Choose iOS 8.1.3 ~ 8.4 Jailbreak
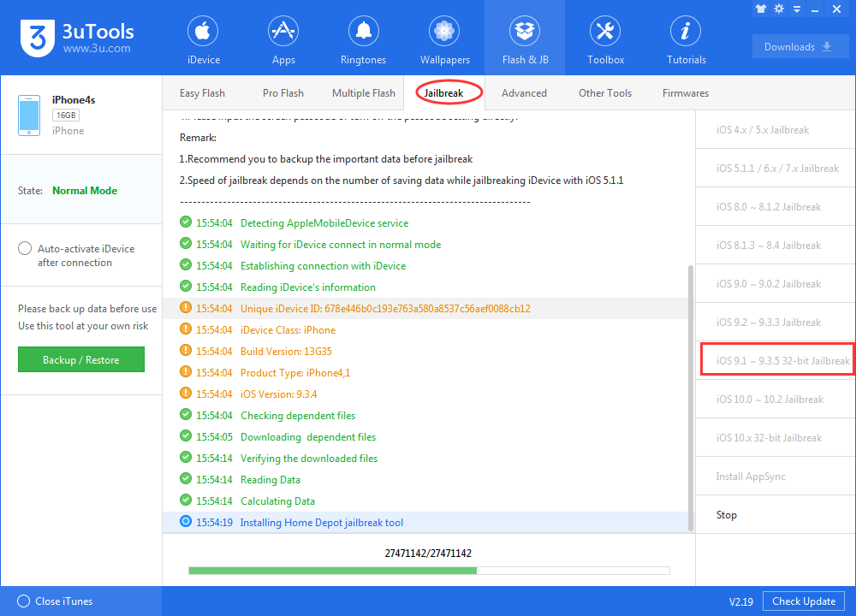 (x=776, y=246)
